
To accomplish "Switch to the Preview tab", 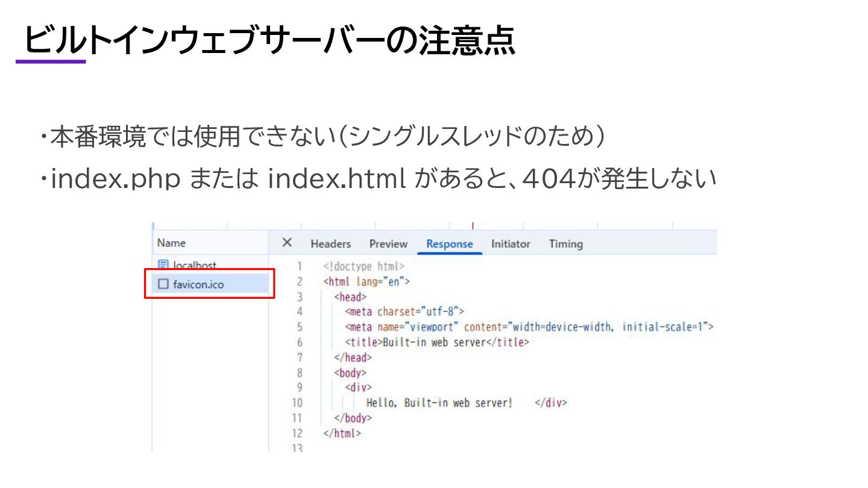I will 388,244.
